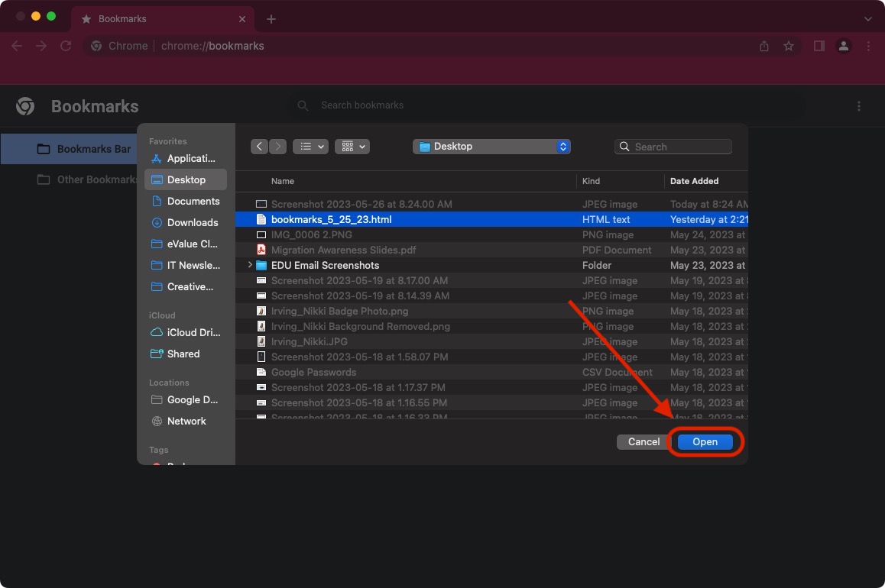885x588 pixels.
Task: Open the bookmarks page organize menu
Action: pyautogui.click(x=859, y=105)
